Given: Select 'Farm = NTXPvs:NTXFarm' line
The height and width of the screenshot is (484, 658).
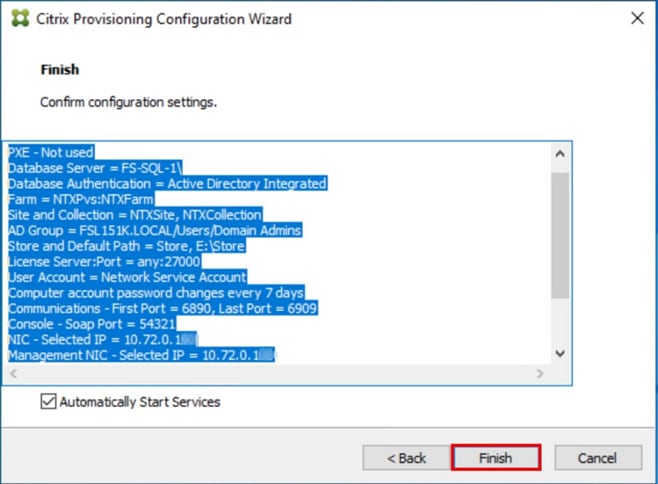Looking at the screenshot, I should (81, 199).
